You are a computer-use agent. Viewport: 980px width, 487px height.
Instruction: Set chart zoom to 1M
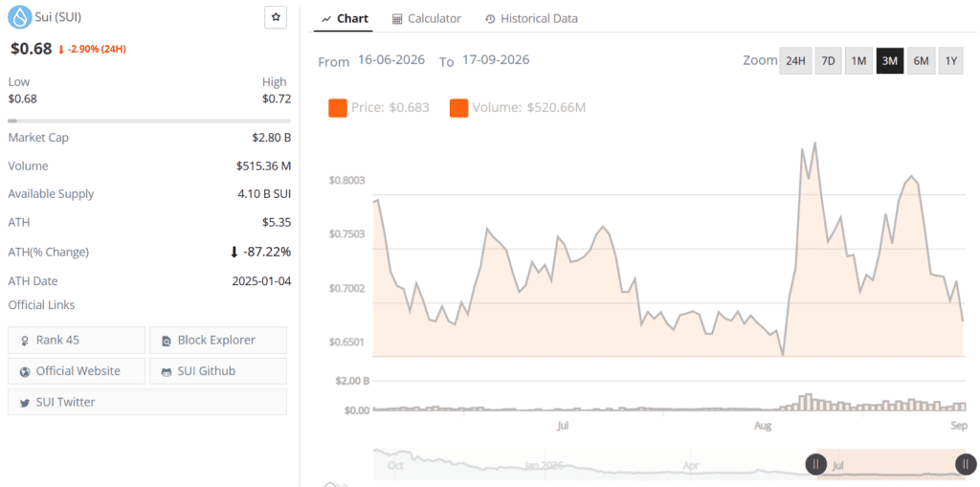pyautogui.click(x=858, y=60)
